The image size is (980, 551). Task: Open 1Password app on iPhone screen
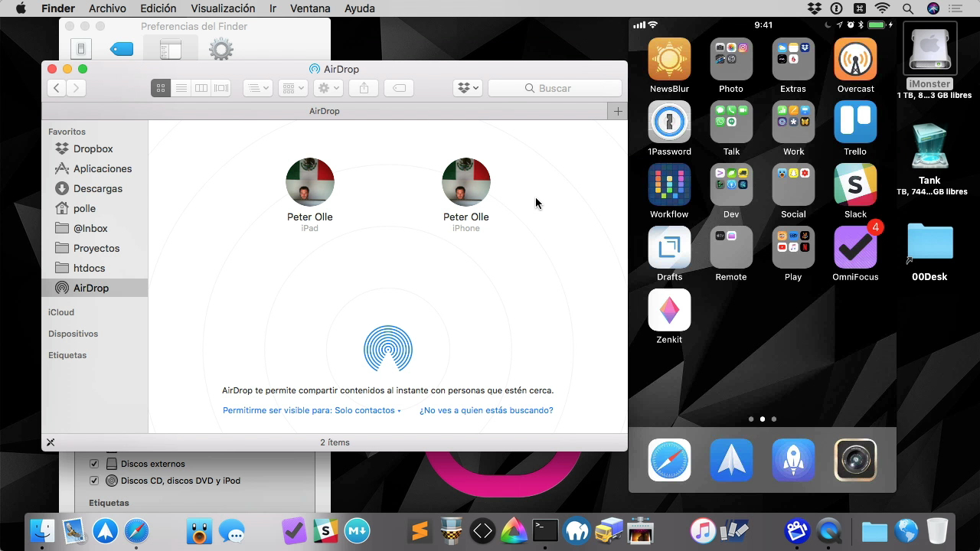(x=669, y=122)
